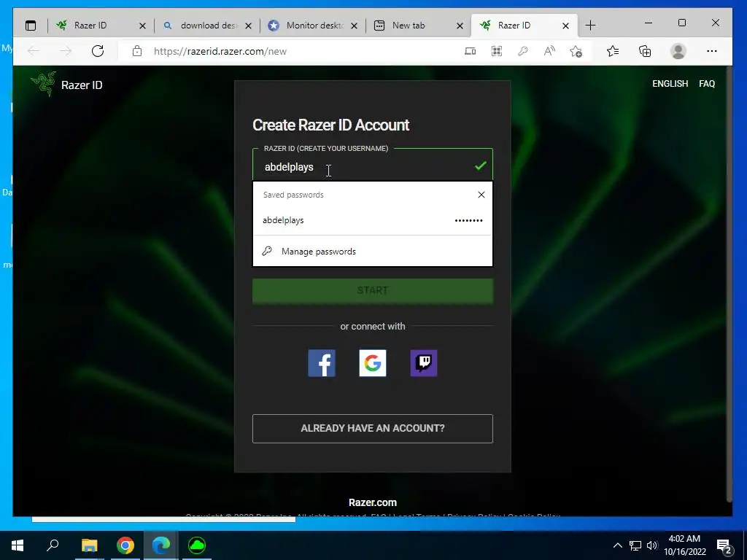Viewport: 747px width, 560px height.
Task: Refresh the current page
Action: pos(98,51)
